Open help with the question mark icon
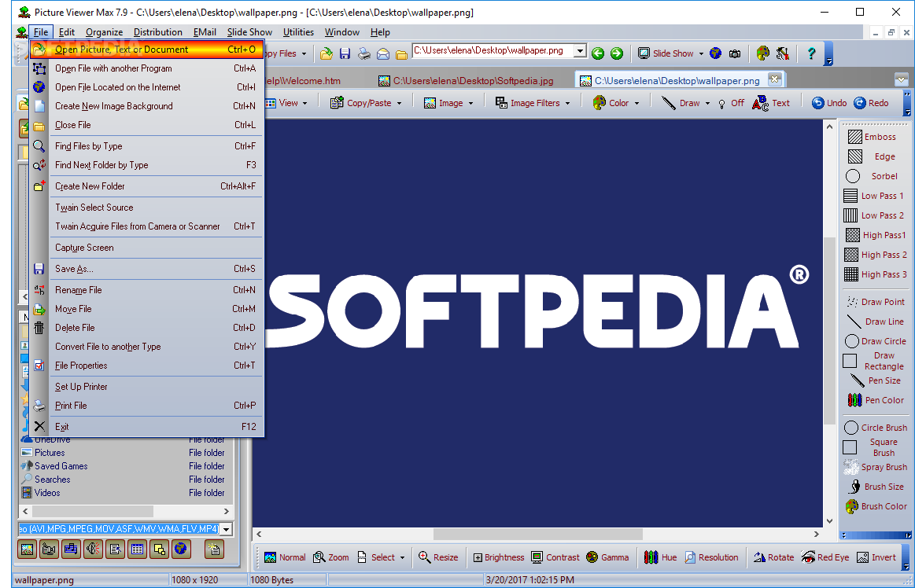The image size is (915, 588). coord(811,53)
